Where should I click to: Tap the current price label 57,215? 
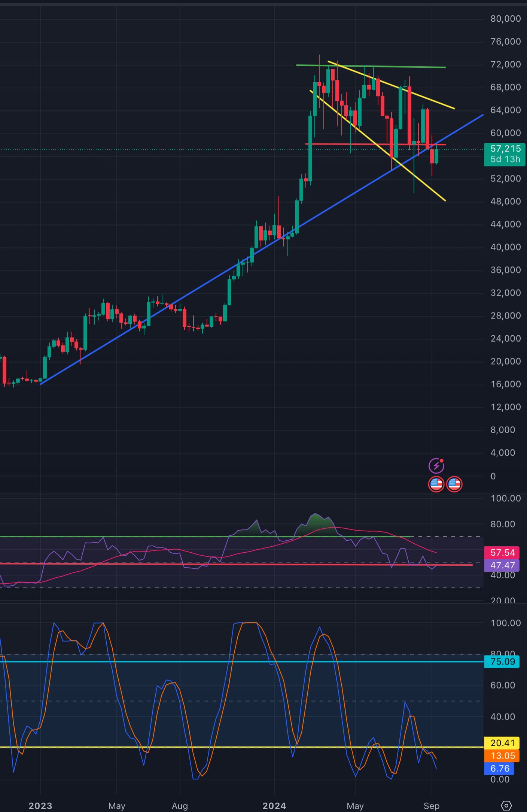[x=505, y=149]
